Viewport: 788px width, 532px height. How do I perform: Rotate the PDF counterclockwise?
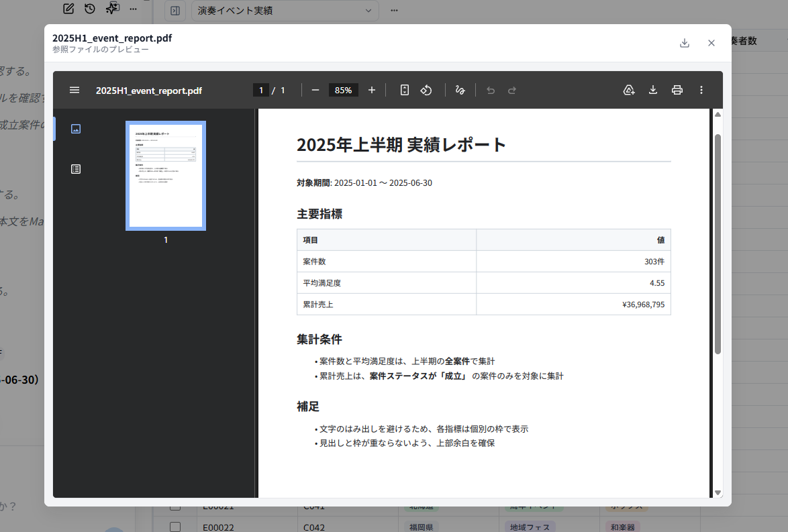click(426, 91)
